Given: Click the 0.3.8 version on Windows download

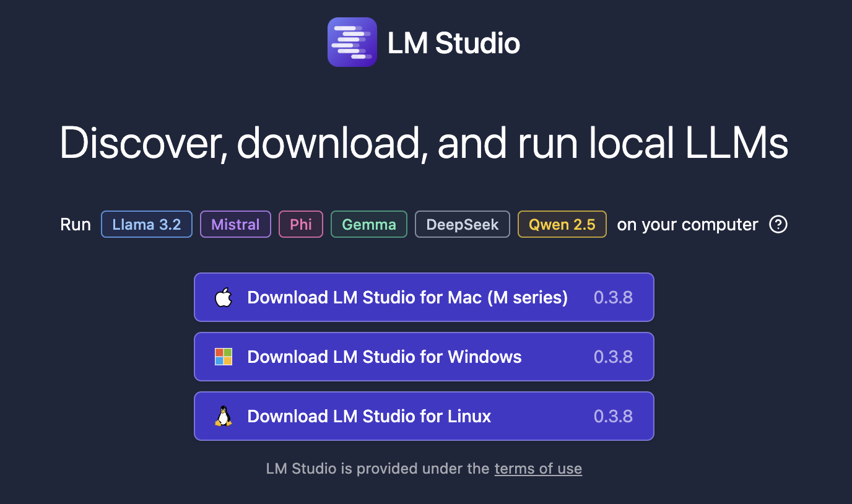Looking at the screenshot, I should click(x=613, y=357).
